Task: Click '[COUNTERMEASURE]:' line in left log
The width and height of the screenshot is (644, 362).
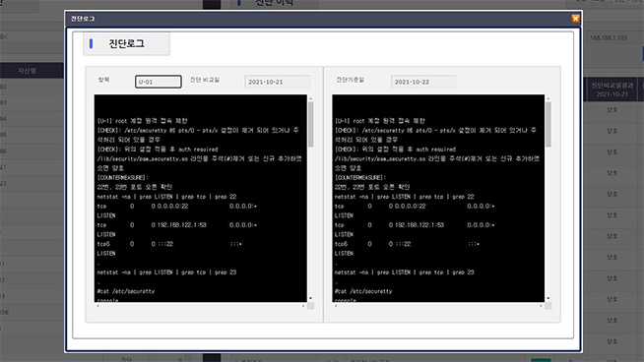Action: (123, 178)
